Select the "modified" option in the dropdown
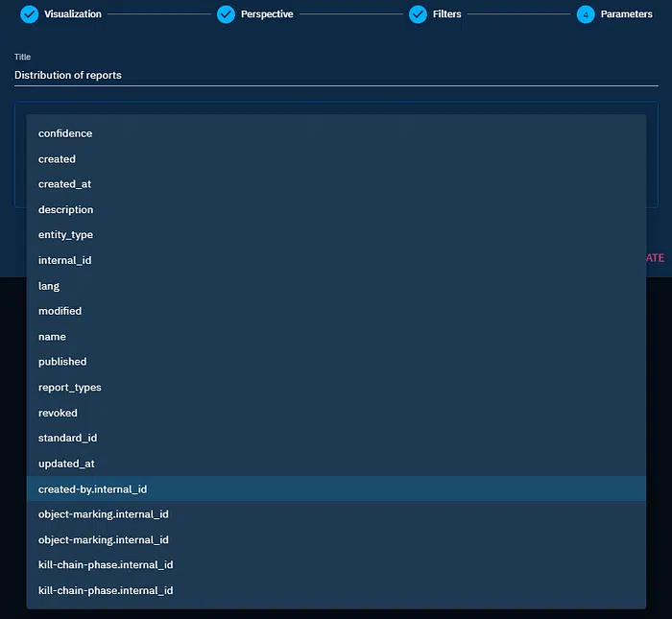 click(60, 311)
